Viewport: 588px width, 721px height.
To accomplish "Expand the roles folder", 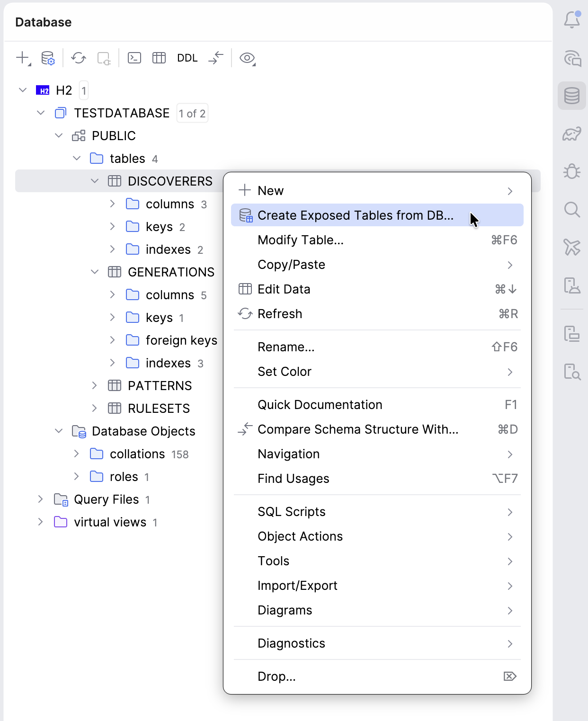I will tap(77, 476).
